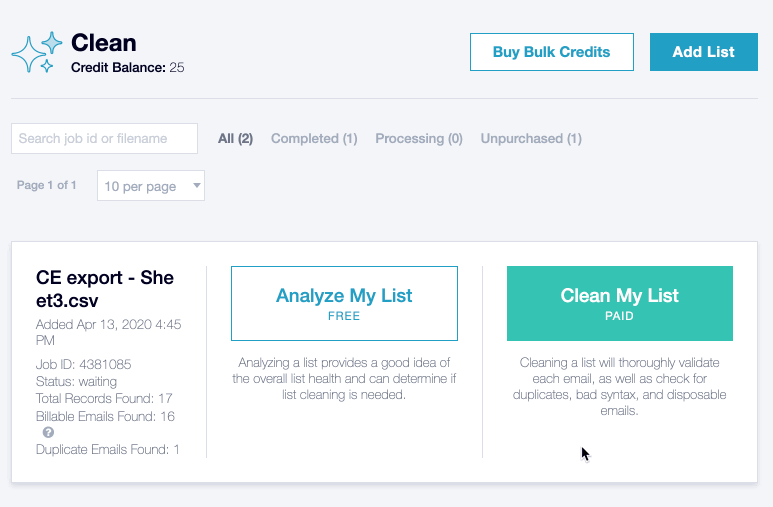
Task: Select the All (2) filter tab
Action: tap(235, 139)
